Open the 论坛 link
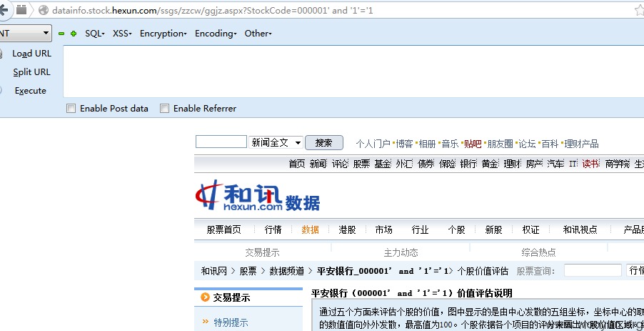The image size is (644, 331). pos(527,144)
